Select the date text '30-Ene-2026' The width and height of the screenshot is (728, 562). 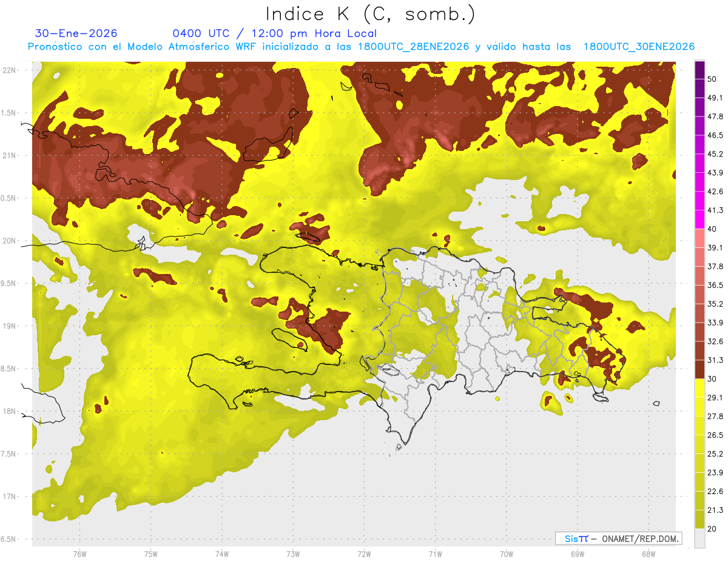click(76, 33)
